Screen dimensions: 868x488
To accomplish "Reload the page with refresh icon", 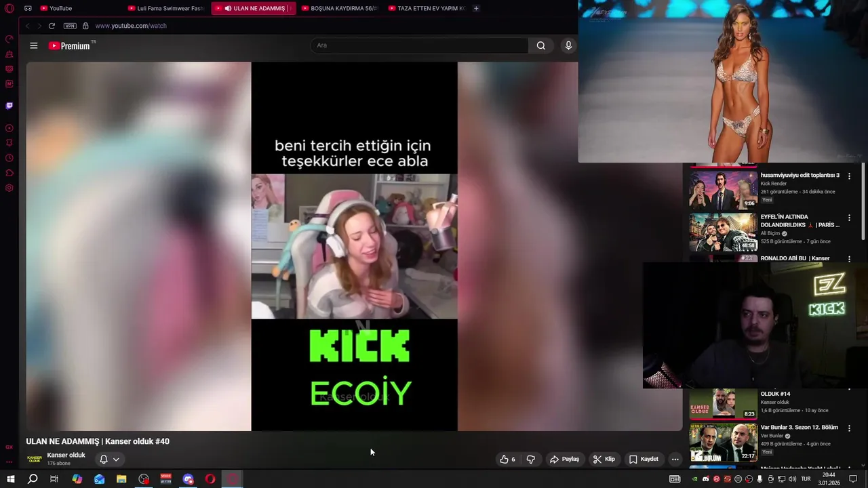I will (x=52, y=26).
